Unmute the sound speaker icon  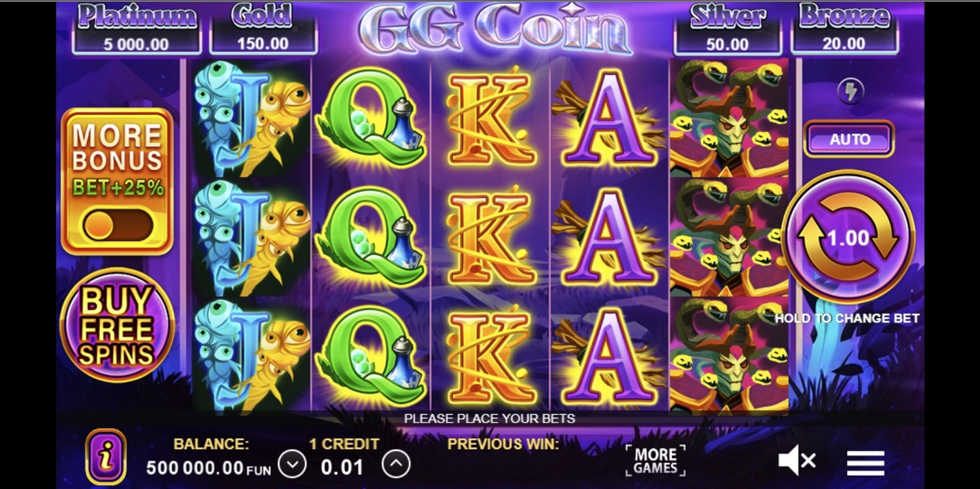(x=797, y=462)
